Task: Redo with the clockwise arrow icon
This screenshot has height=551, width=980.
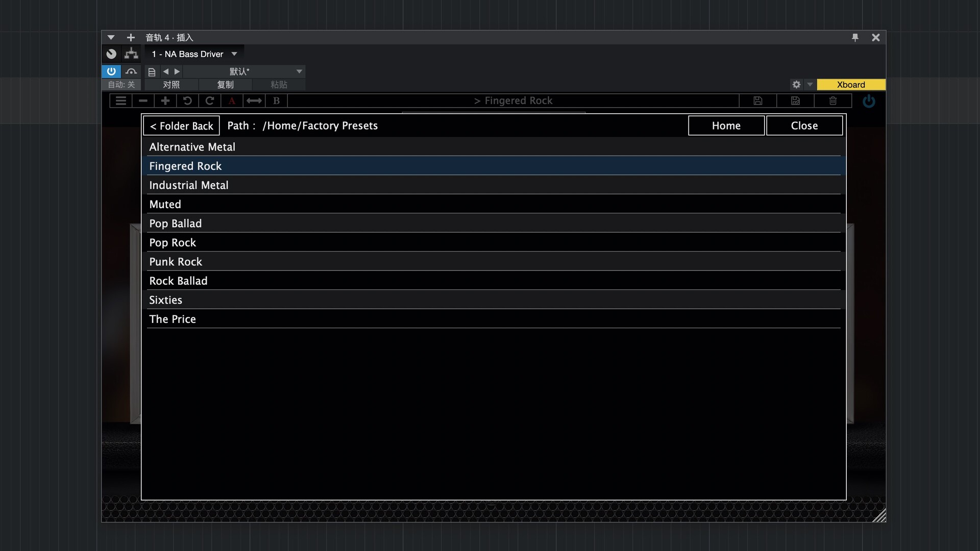Action: point(210,101)
